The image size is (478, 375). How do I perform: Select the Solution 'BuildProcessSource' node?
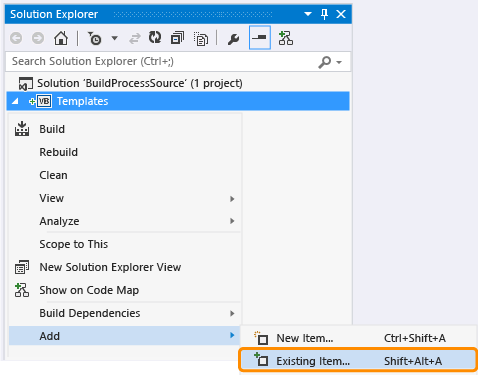[140, 83]
